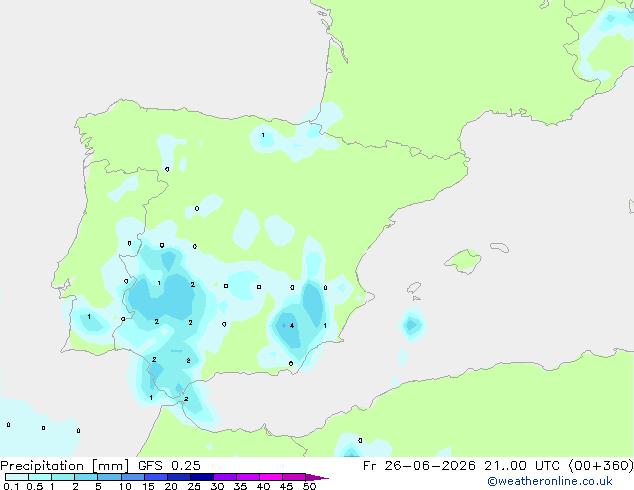Click the '25' legend scale label
Screen dimensions: 634x490
(x=194, y=486)
